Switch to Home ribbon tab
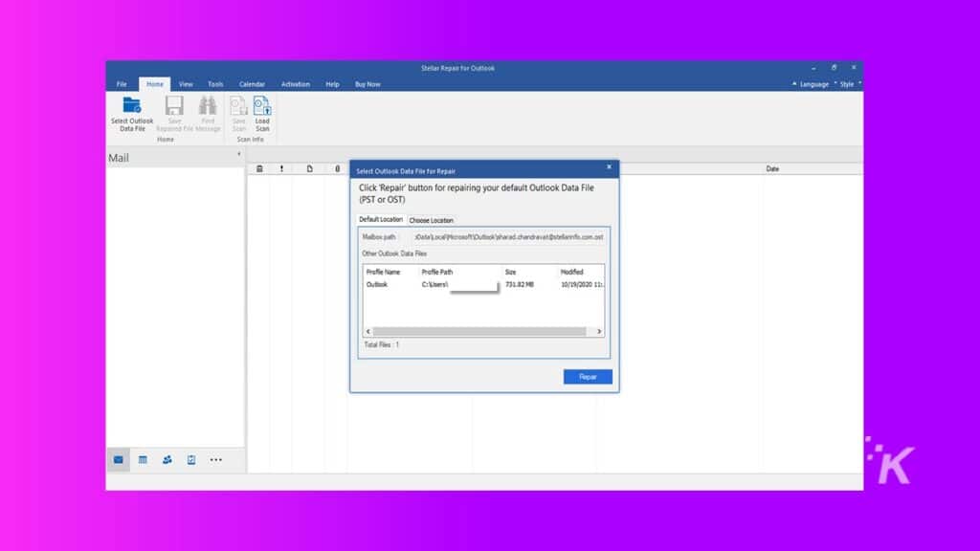The image size is (980, 551). point(154,84)
